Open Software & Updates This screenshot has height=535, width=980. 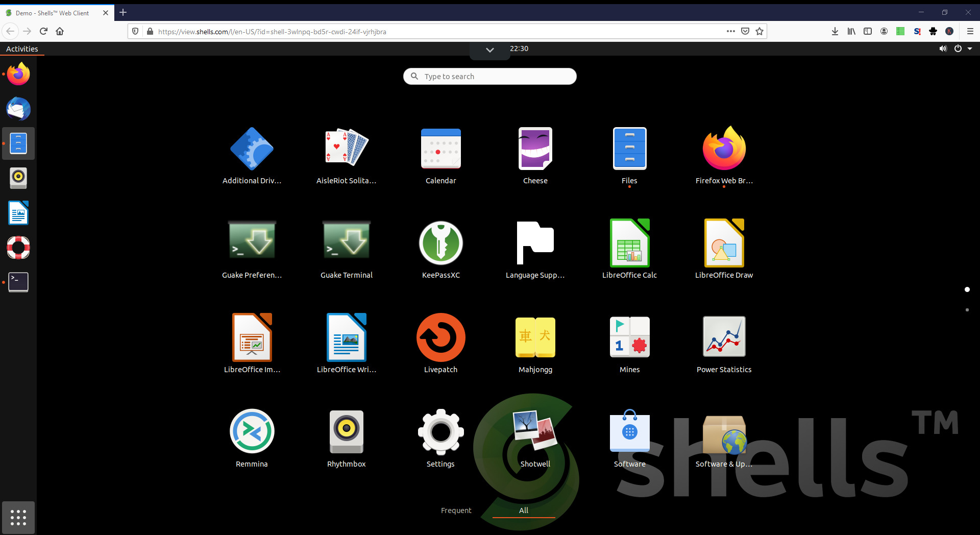tap(724, 439)
